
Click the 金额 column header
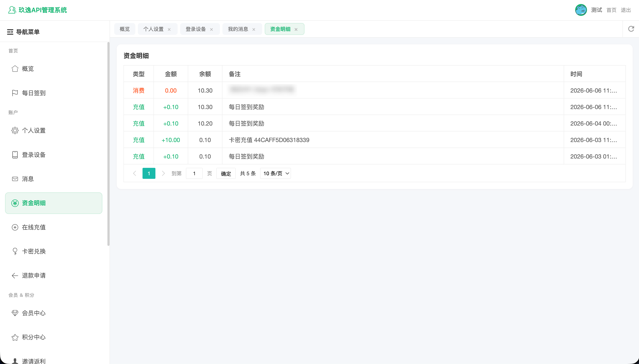(x=171, y=74)
